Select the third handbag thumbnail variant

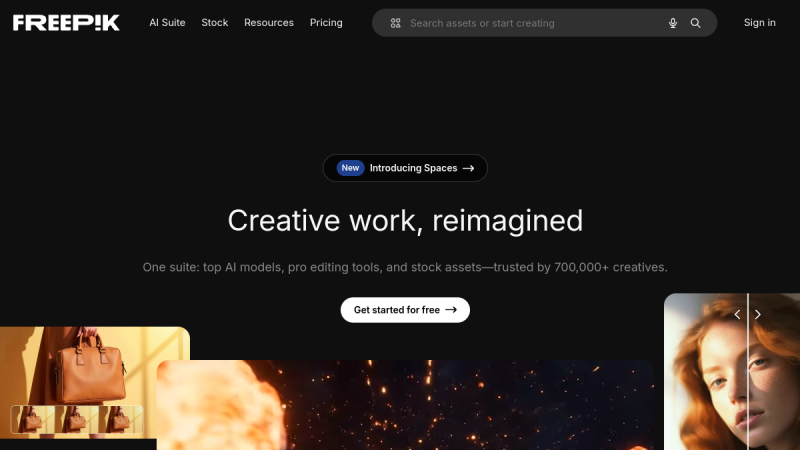coord(120,419)
